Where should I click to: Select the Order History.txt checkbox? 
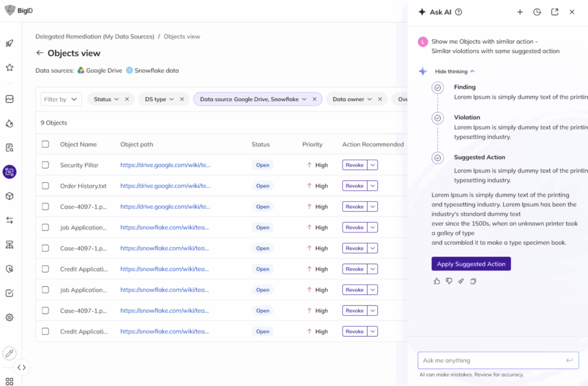[x=45, y=186]
